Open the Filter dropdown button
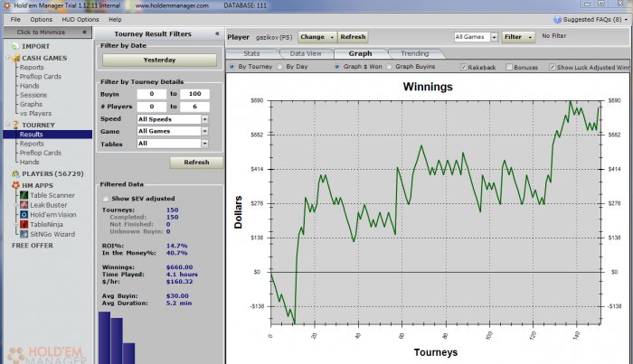 tap(518, 37)
